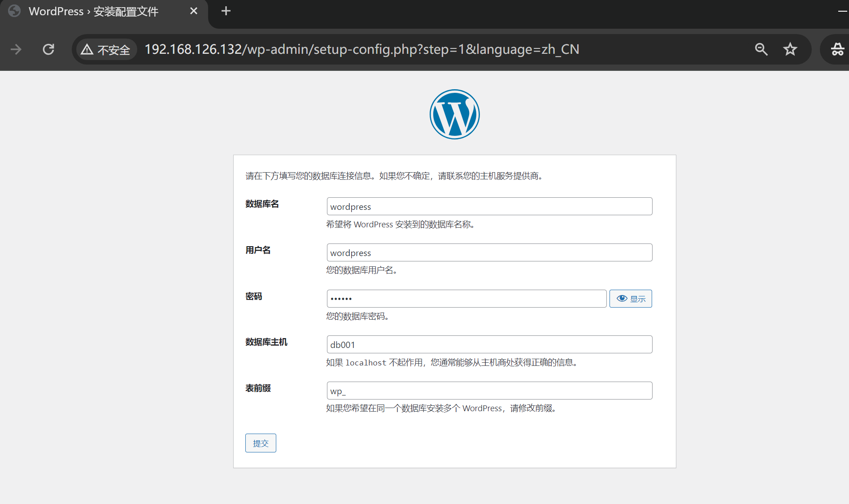
Task: Open a new tab with plus icon
Action: [x=226, y=11]
